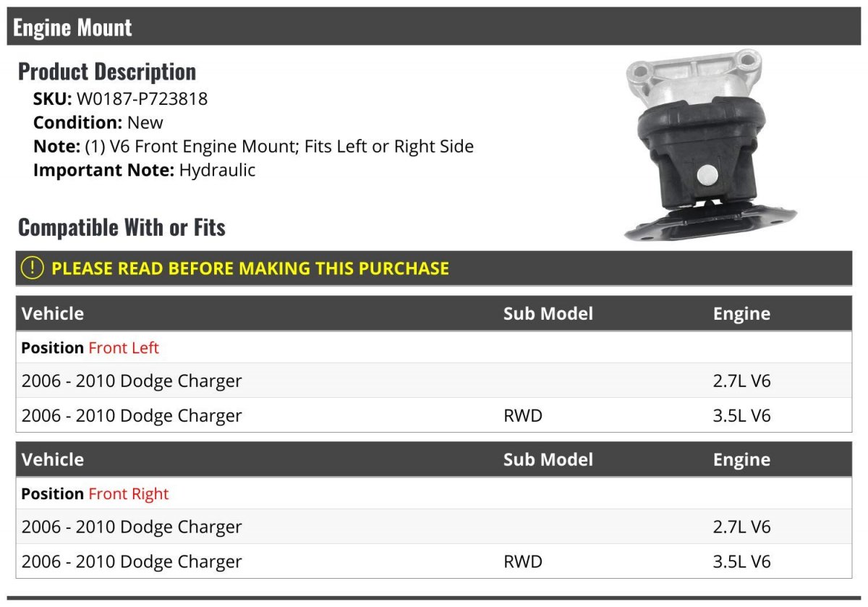Click the red Front Right position text
The image size is (868, 607).
[x=128, y=494]
